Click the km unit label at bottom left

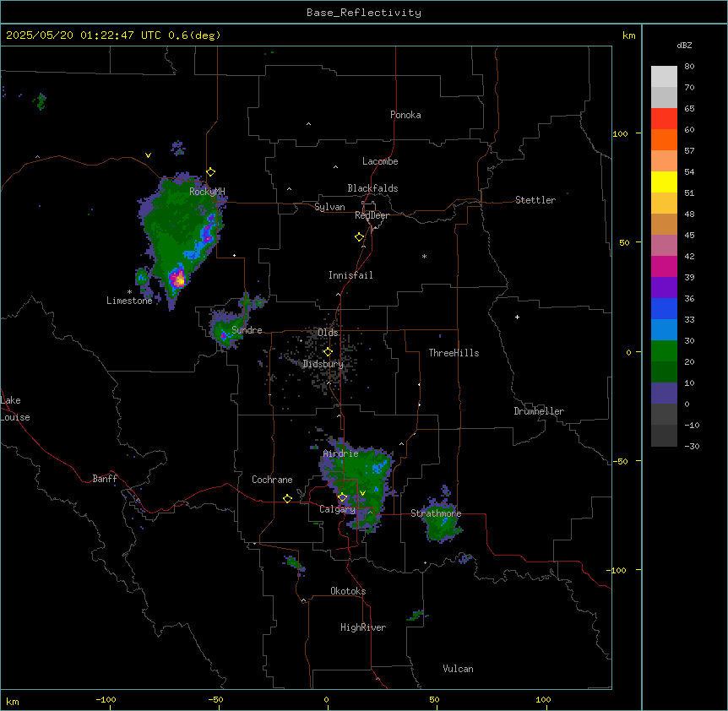tap(13, 701)
